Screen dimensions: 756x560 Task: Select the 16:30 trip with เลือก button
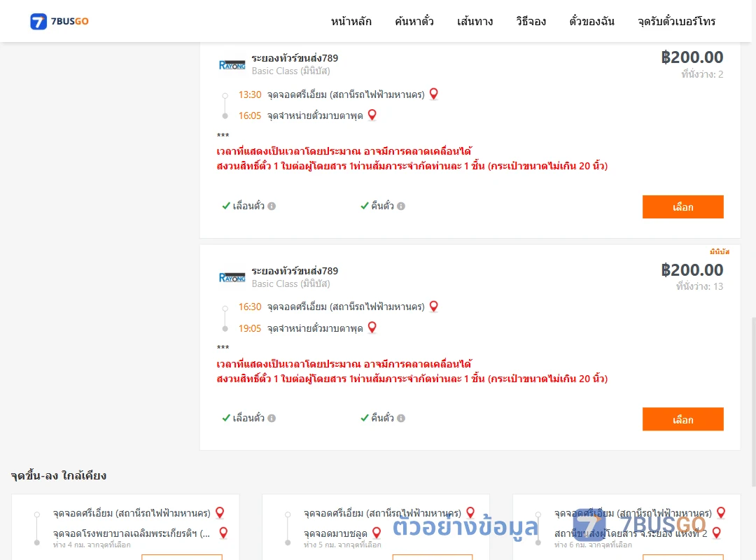tap(682, 419)
